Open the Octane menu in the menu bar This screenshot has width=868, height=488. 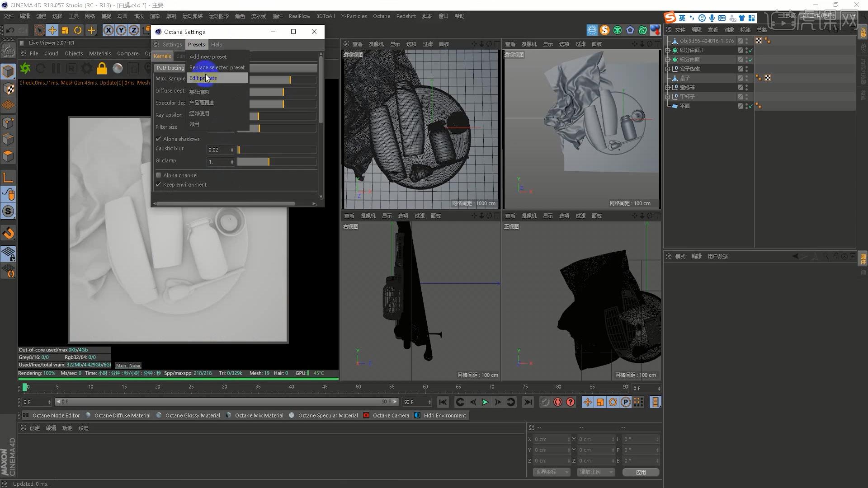381,16
